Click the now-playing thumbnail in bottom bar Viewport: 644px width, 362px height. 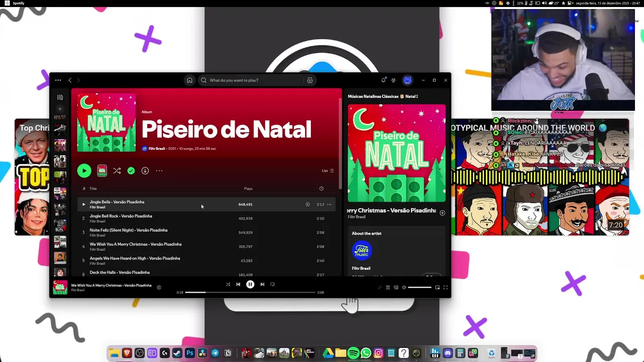60,288
